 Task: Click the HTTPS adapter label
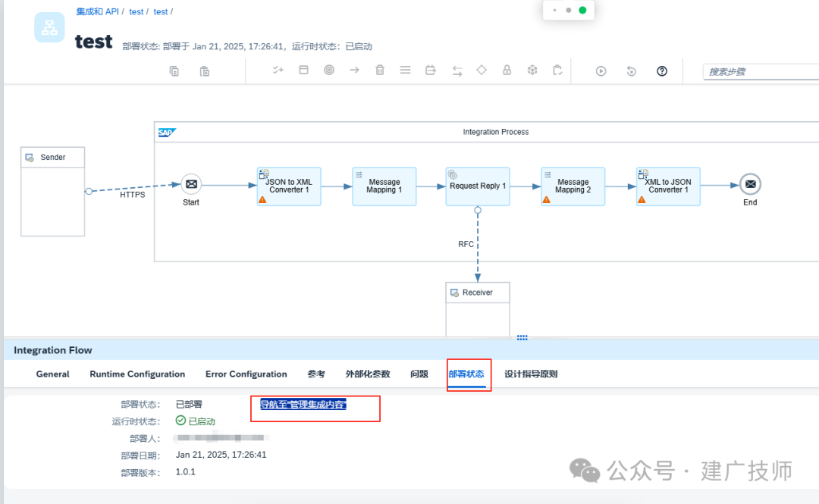tap(133, 195)
